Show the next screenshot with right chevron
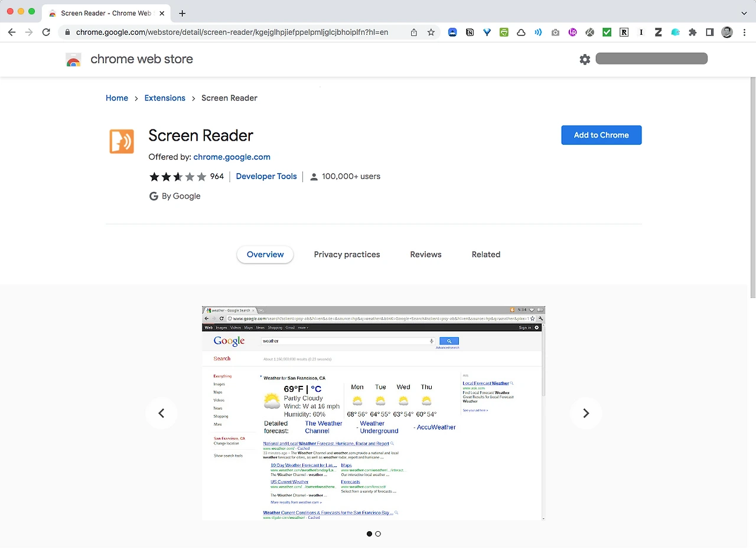The width and height of the screenshot is (756, 559). [586, 413]
